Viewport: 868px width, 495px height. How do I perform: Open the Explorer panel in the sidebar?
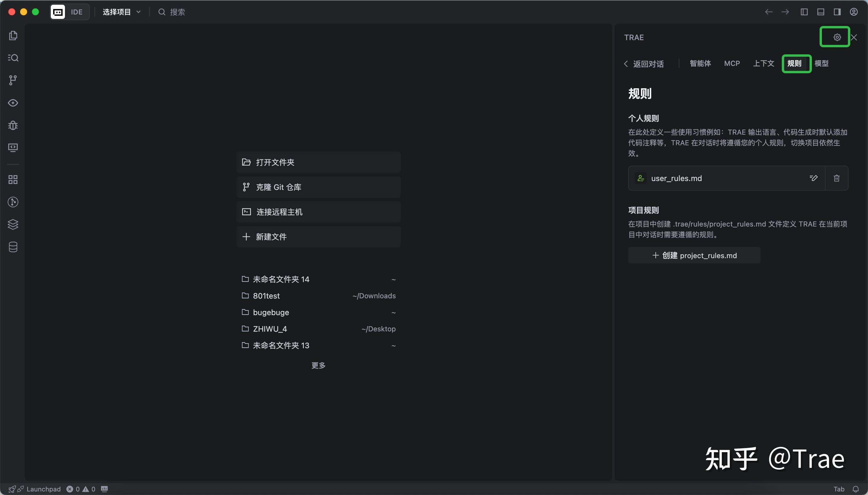[x=13, y=35]
